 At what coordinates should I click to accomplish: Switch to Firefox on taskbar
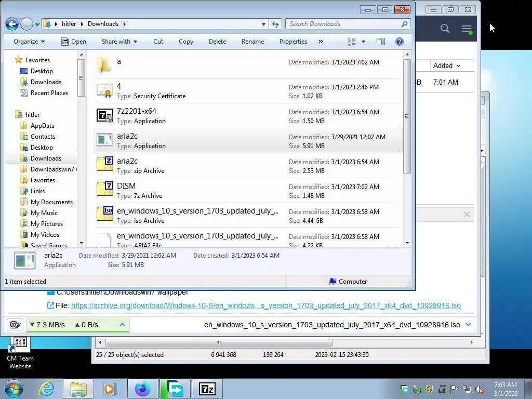pos(143,389)
